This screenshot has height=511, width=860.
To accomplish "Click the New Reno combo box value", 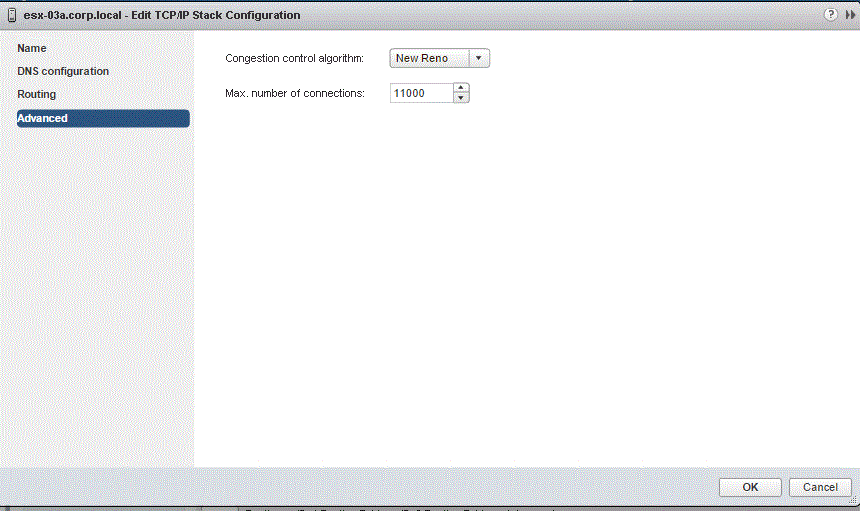I will [428, 58].
